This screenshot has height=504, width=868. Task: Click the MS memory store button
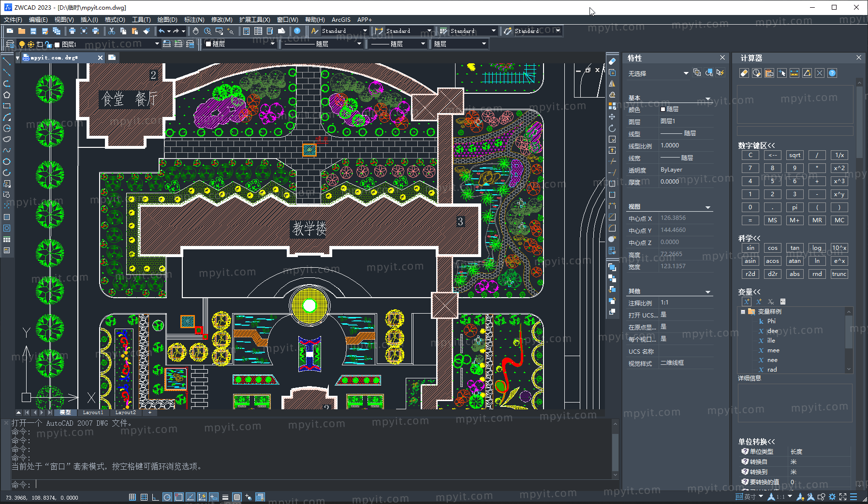[772, 220]
